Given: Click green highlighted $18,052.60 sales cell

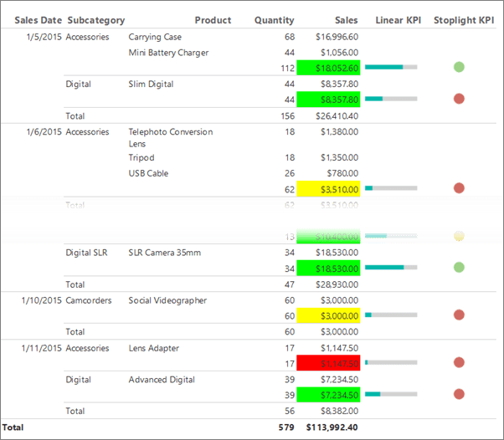Looking at the screenshot, I should (x=328, y=68).
